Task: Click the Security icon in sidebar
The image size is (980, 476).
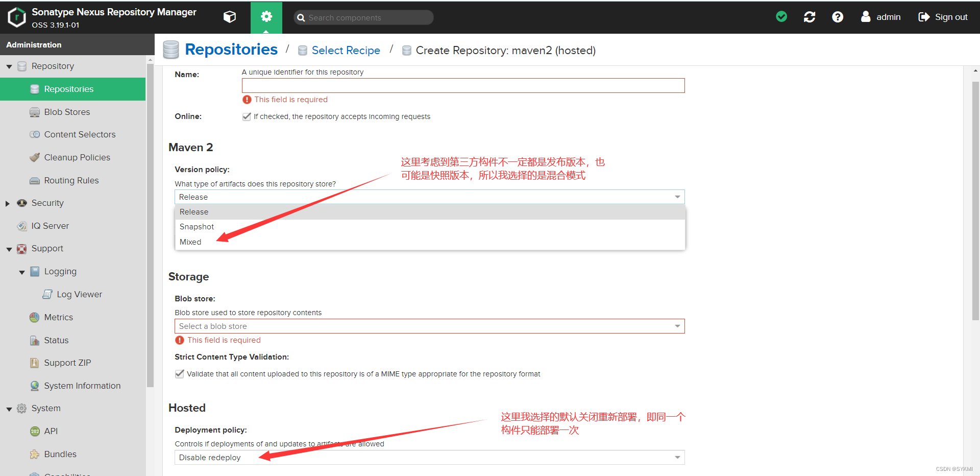Action: 22,203
